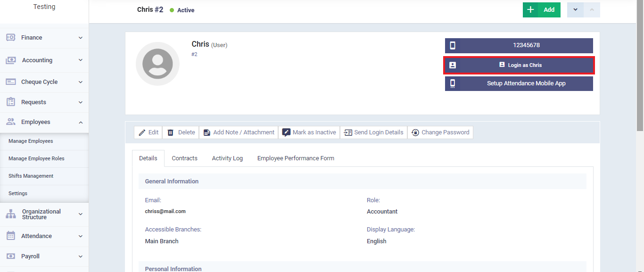The width and height of the screenshot is (644, 272).
Task: Expand the Cheque Cycle chevron
Action: (x=81, y=82)
